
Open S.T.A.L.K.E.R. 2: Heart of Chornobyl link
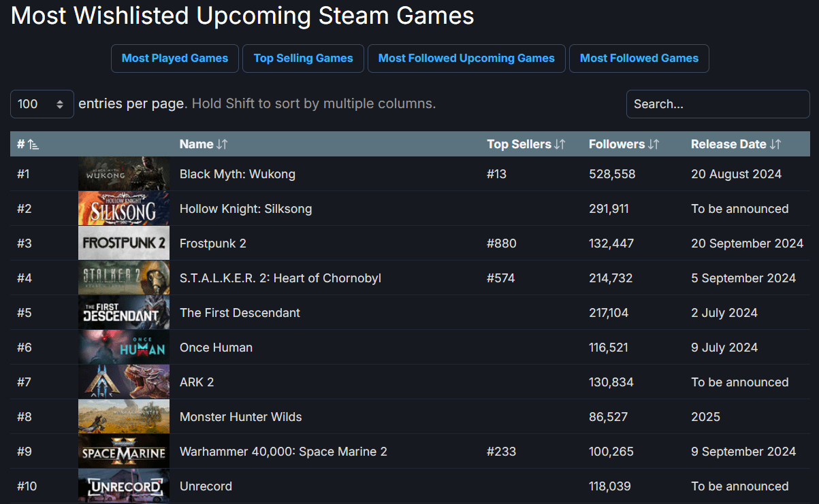tap(280, 278)
